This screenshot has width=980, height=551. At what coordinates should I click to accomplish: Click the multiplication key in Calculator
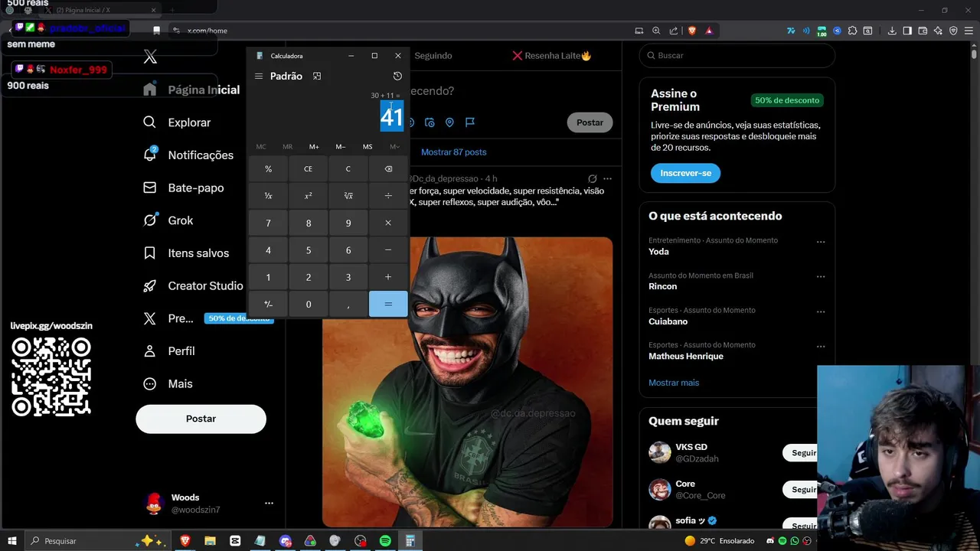388,223
